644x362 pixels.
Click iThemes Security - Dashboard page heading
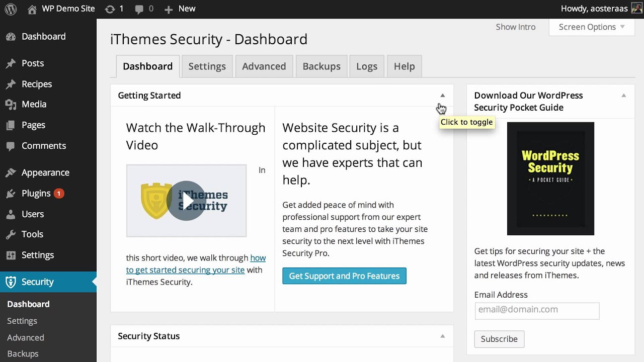click(x=209, y=39)
